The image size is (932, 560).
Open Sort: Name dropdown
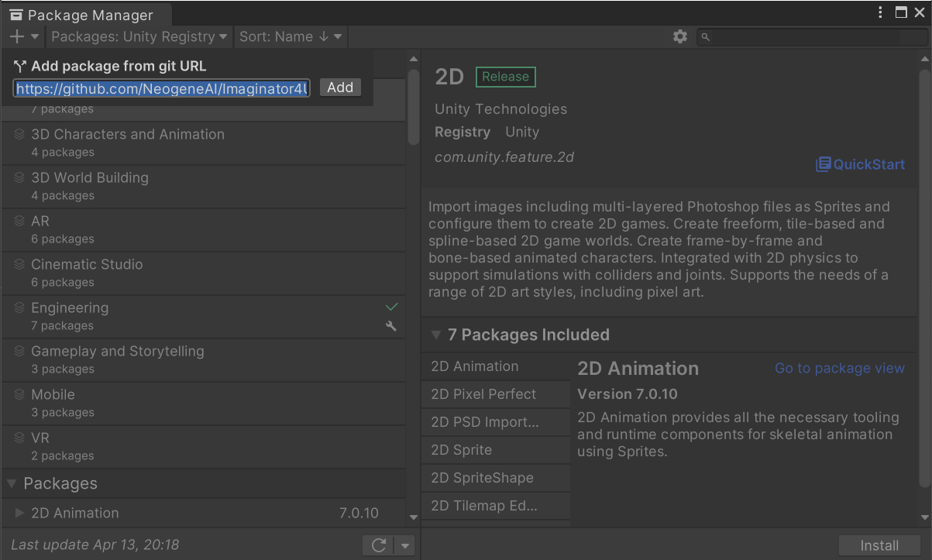click(x=291, y=36)
